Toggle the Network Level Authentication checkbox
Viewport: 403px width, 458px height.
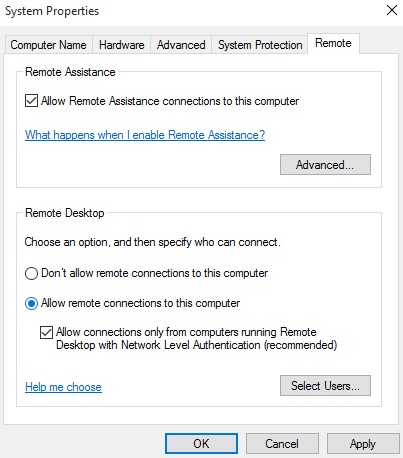pos(46,332)
